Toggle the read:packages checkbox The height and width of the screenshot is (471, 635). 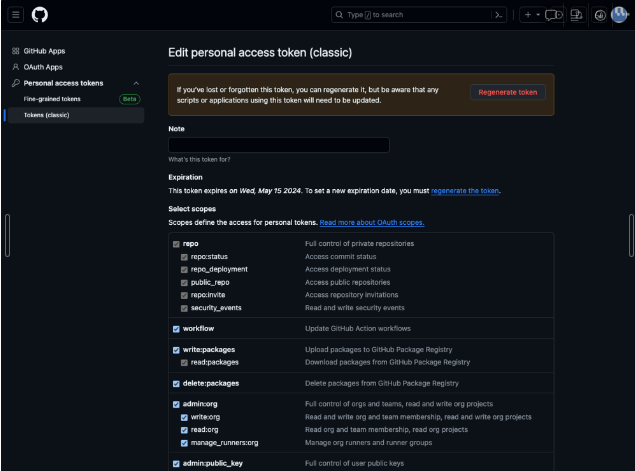coord(184,362)
